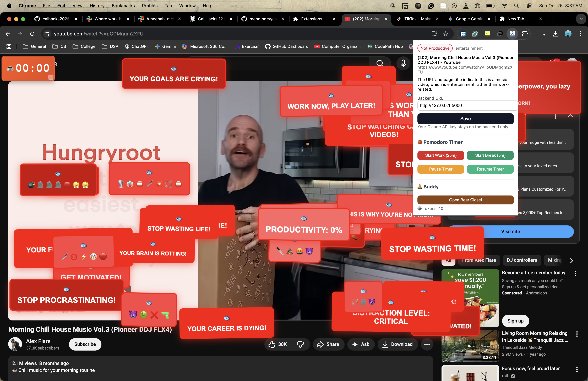Pause the Pomodoro timer

(440, 169)
